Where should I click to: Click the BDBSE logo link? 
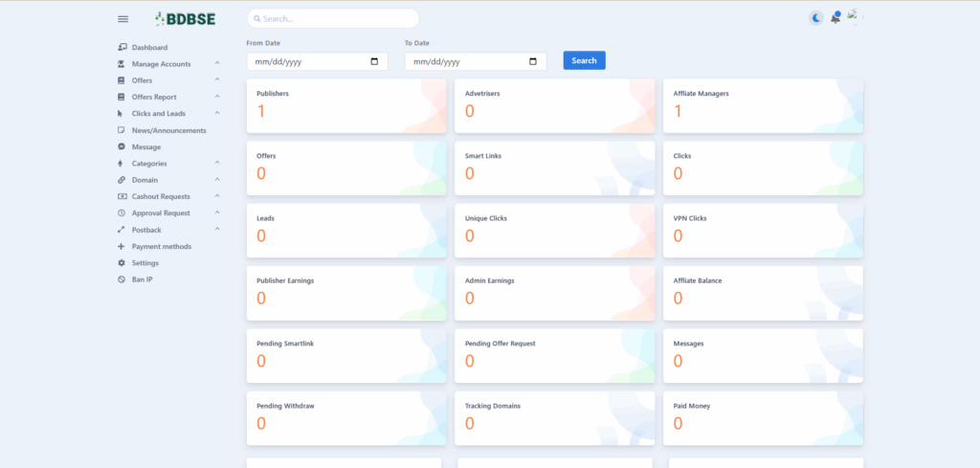pos(185,19)
